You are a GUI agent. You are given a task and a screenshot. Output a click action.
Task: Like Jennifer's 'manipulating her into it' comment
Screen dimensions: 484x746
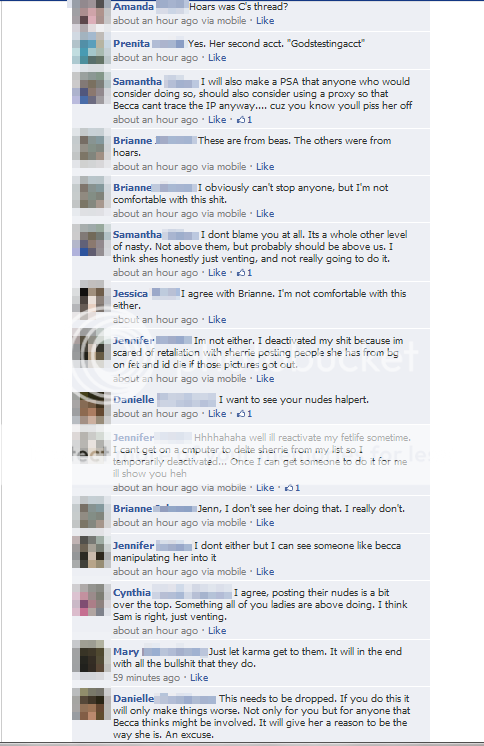coord(265,572)
